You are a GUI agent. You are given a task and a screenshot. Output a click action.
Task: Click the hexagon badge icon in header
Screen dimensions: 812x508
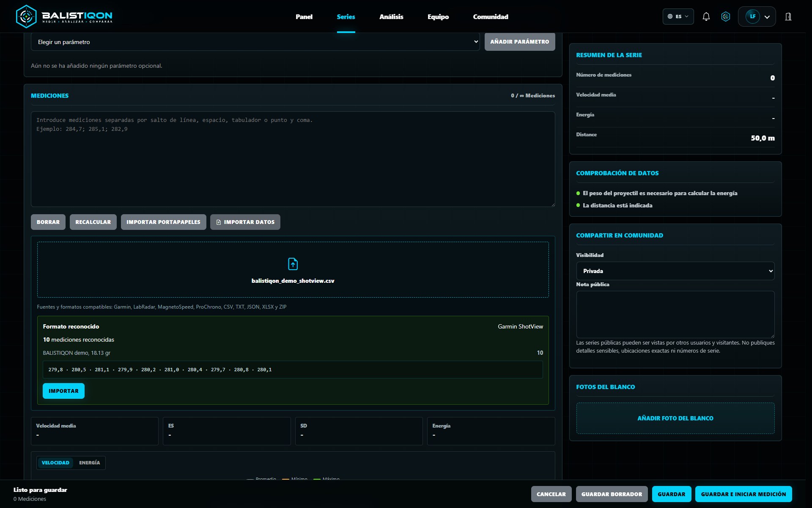point(726,17)
